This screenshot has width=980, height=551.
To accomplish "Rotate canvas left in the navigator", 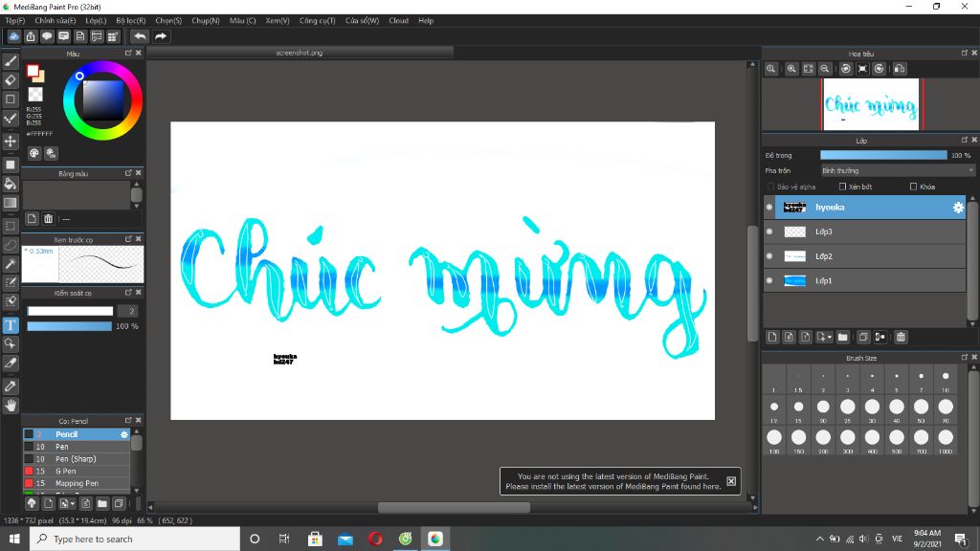I will coord(846,69).
